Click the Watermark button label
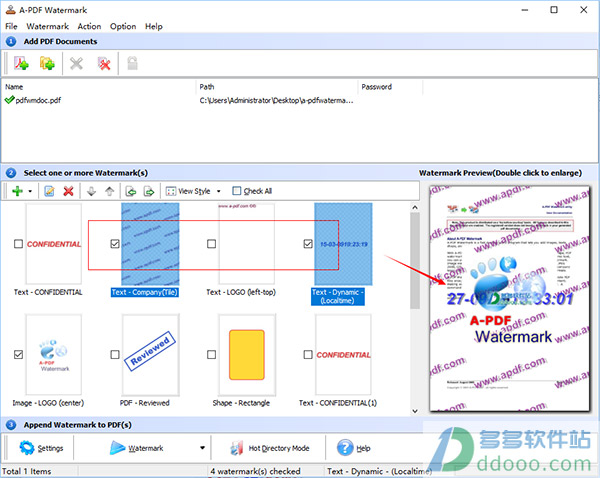 pos(146,448)
